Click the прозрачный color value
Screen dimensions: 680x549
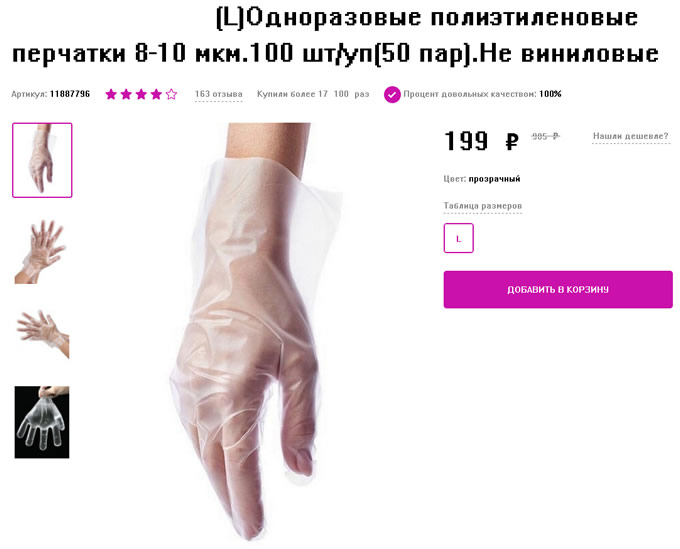(x=494, y=179)
